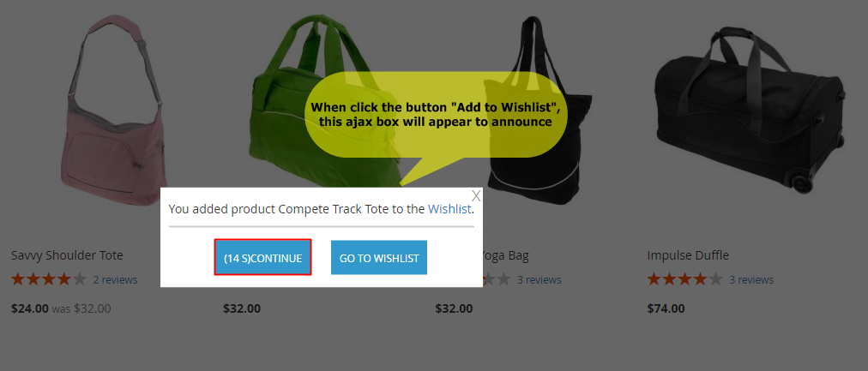Click the $74.00 price of Impulse Duffle

point(666,308)
